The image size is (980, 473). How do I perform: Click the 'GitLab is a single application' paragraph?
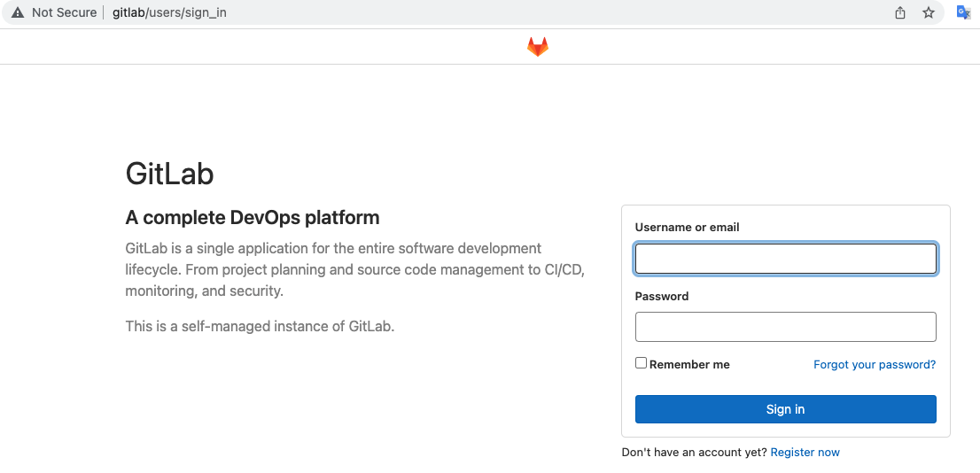(x=355, y=270)
